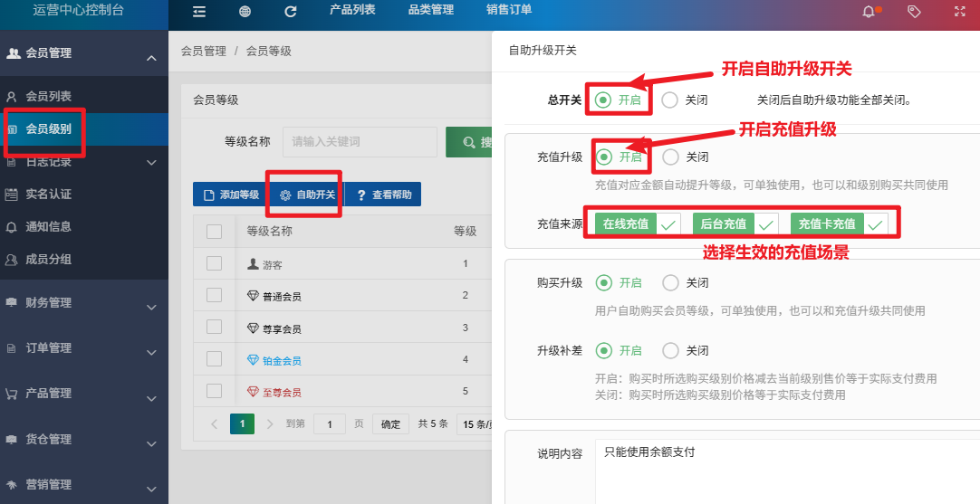Check the 尊享会员 row checkbox
This screenshot has height=504, width=980.
tap(215, 327)
